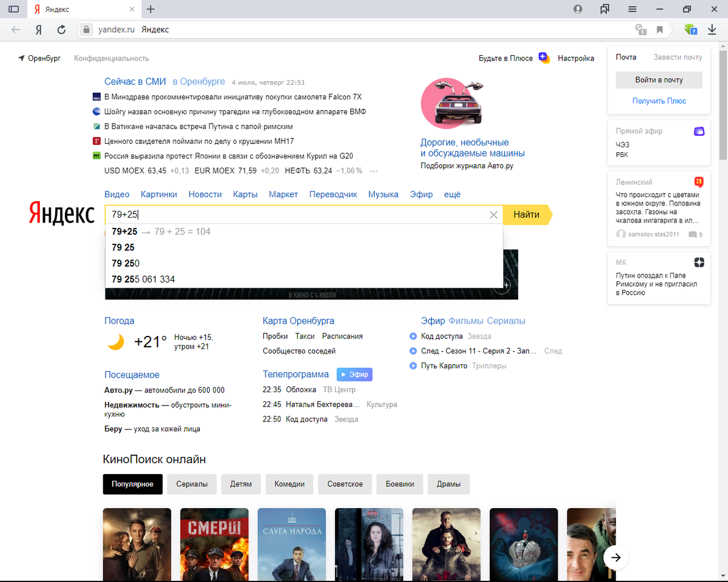This screenshot has height=582, width=728.
Task: Click the padlock site security icon
Action: click(x=86, y=29)
